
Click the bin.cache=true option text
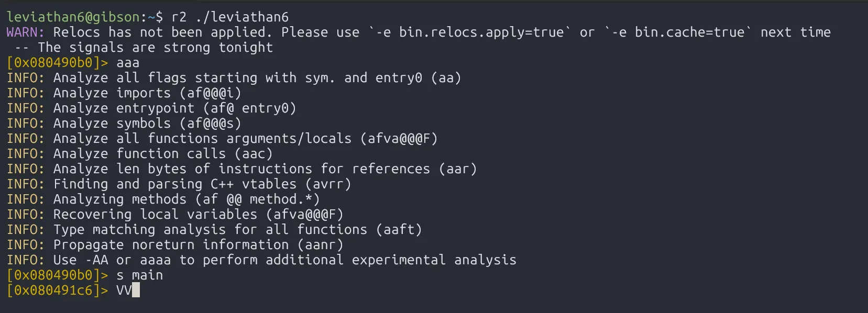tap(689, 32)
